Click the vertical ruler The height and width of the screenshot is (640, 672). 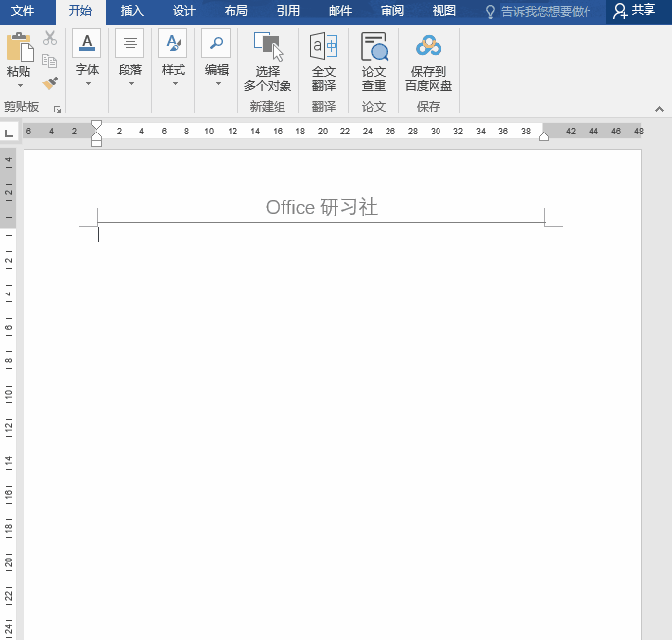point(8,394)
